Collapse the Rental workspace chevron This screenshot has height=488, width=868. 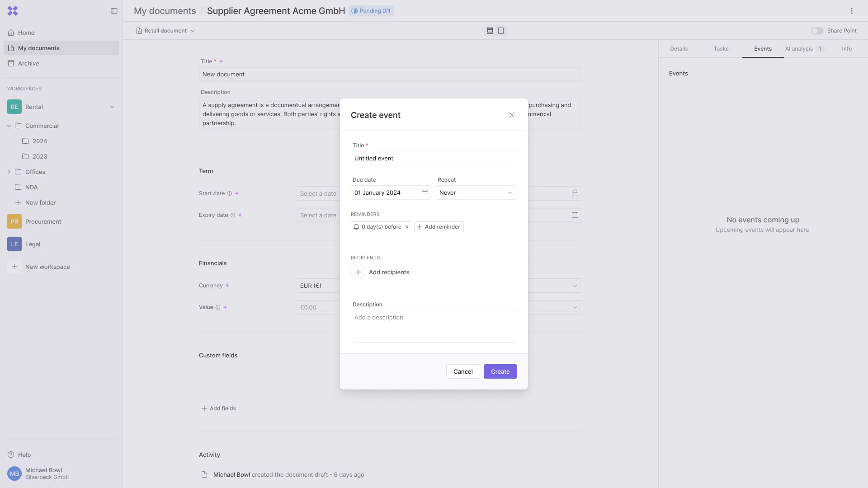tap(112, 107)
